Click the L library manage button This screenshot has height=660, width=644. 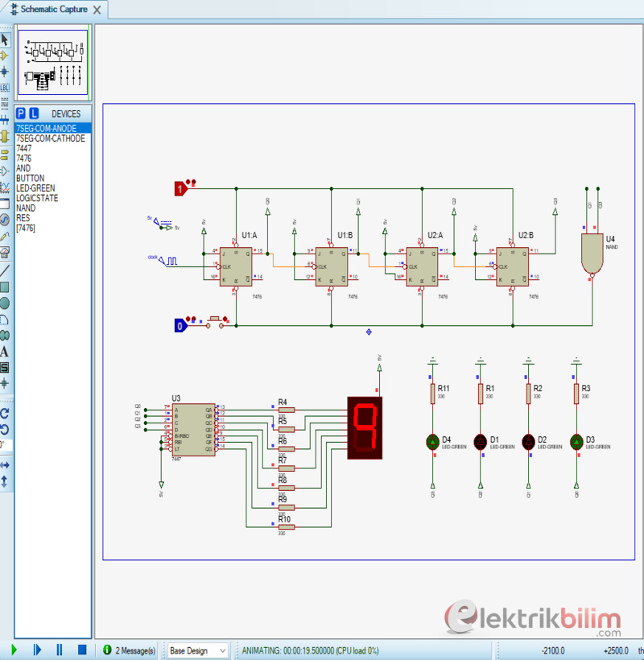pyautogui.click(x=34, y=114)
